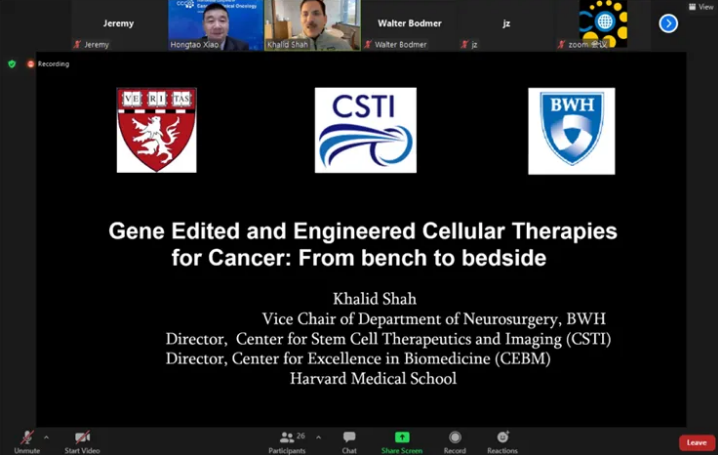The width and height of the screenshot is (718, 455).
Task: Show next participants with blue arrow
Action: (x=668, y=23)
